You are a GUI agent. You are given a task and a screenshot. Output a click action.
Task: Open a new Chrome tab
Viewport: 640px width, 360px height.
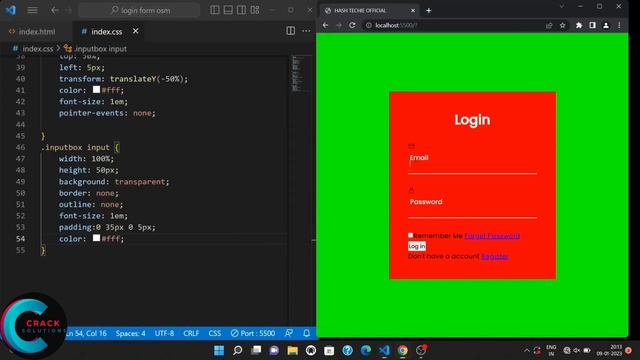[429, 11]
